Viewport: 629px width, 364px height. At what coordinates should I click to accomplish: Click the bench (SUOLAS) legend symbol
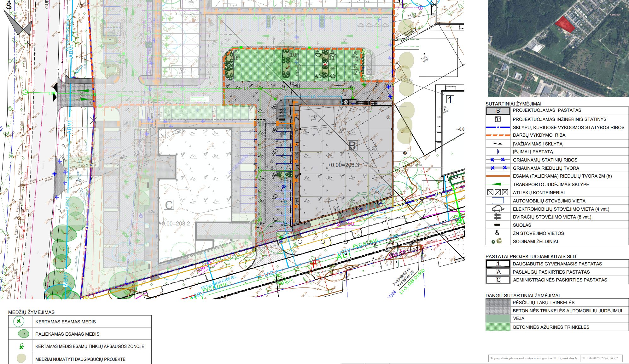(x=497, y=225)
